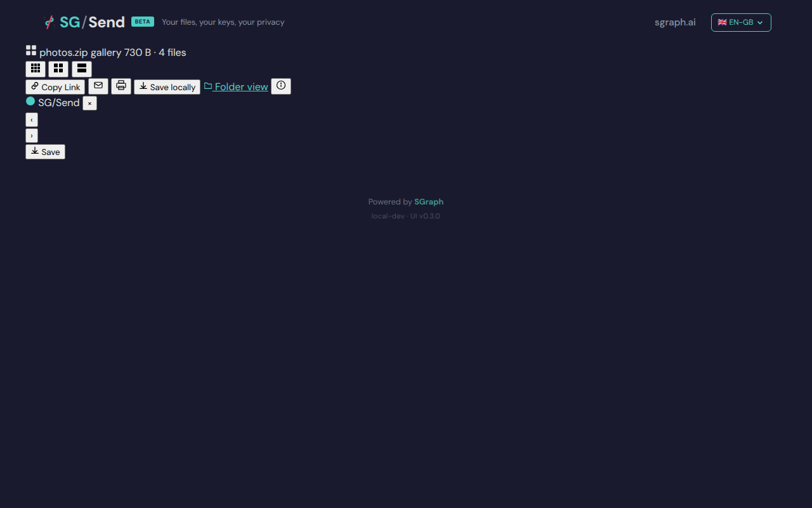The height and width of the screenshot is (508, 812).
Task: Print the gallery using the printer icon
Action: pyautogui.click(x=121, y=86)
